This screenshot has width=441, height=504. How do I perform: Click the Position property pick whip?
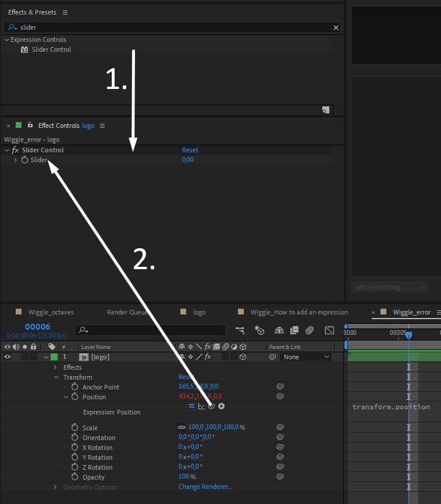tap(280, 396)
